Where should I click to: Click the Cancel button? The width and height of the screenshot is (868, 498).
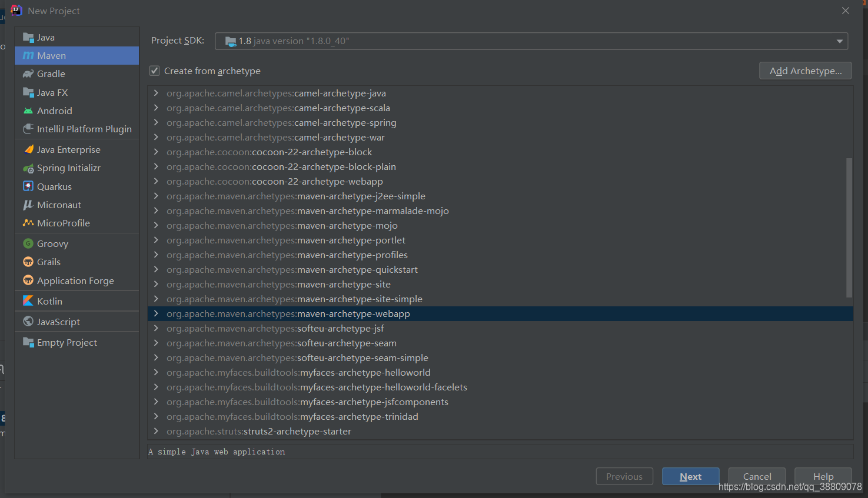[757, 476]
